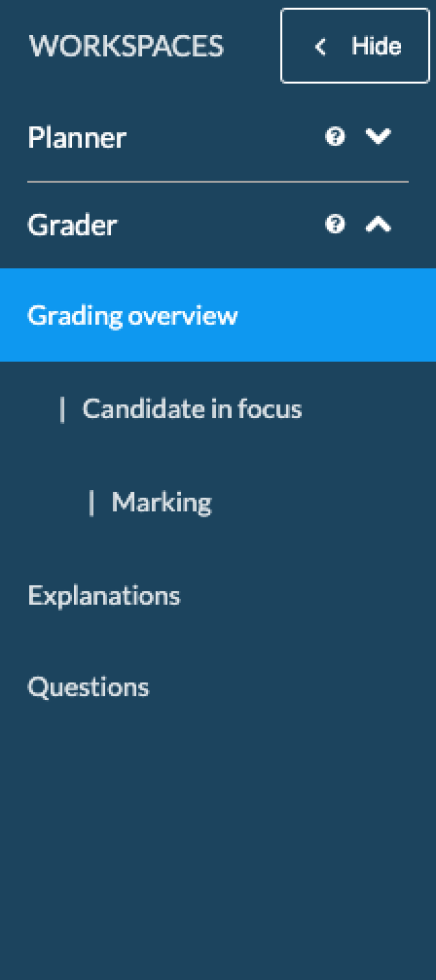Screen dimensions: 436x980
Task: Click the left arrow icon beside Hide
Action: [320, 47]
